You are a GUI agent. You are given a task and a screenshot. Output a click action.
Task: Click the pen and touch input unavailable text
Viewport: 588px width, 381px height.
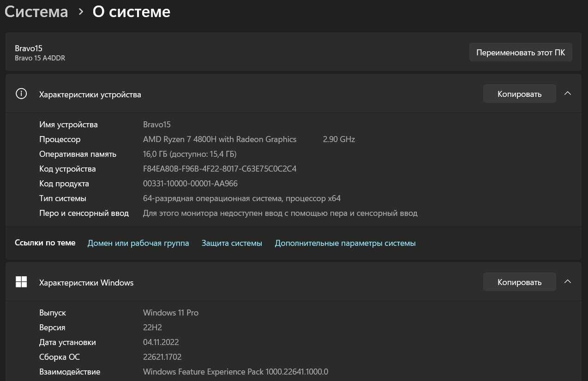click(280, 213)
